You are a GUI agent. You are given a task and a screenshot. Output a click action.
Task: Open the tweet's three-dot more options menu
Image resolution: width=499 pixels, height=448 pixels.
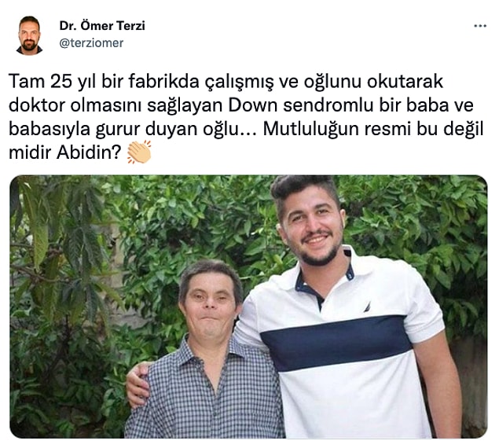pyautogui.click(x=480, y=26)
